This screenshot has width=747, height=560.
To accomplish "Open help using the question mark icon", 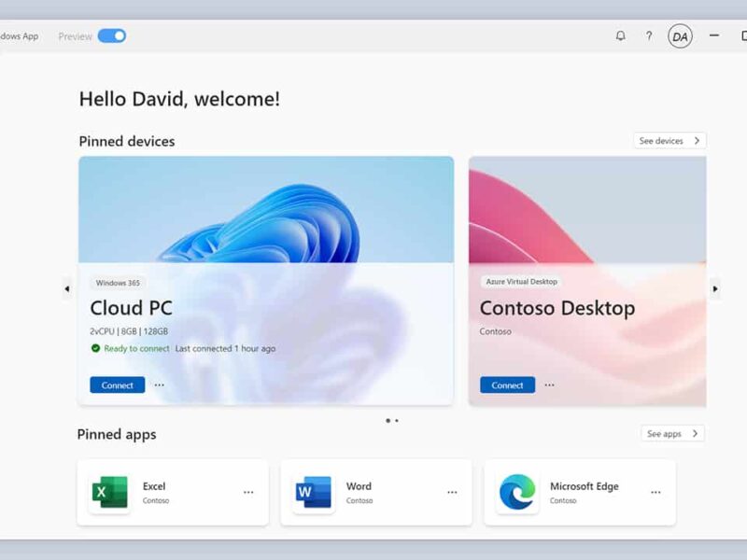I will point(648,35).
